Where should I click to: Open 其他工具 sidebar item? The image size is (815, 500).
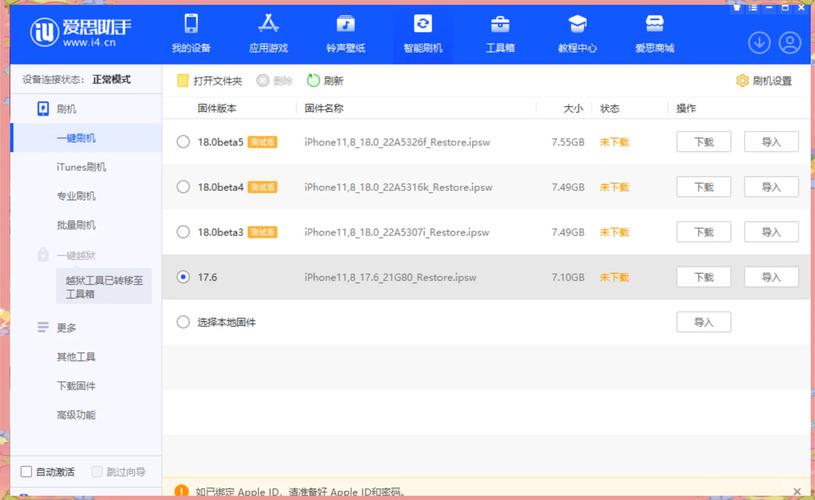(76, 357)
